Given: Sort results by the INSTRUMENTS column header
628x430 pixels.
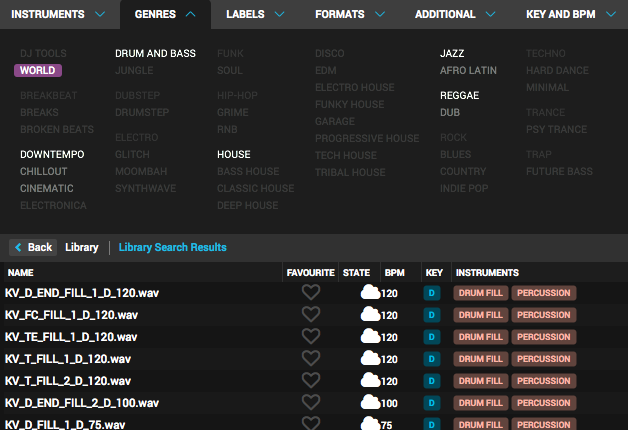Looking at the screenshot, I should [x=487, y=273].
